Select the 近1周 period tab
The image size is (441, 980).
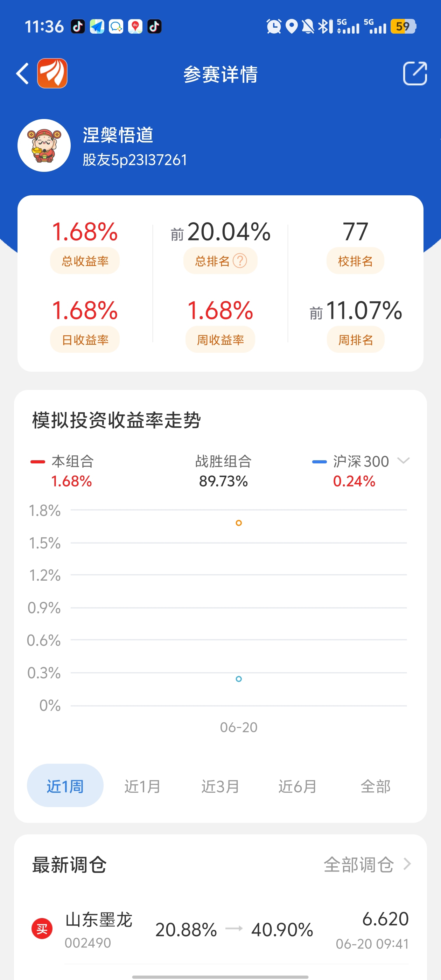point(65,786)
